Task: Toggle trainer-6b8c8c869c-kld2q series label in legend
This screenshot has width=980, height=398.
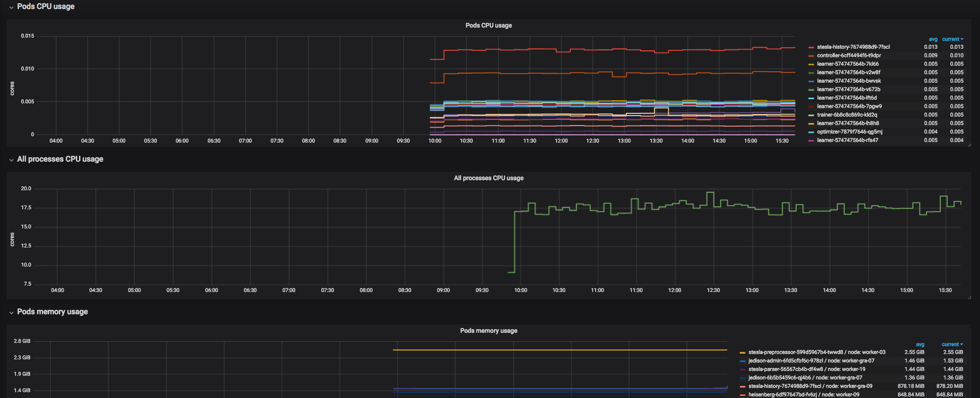Action: point(847,115)
